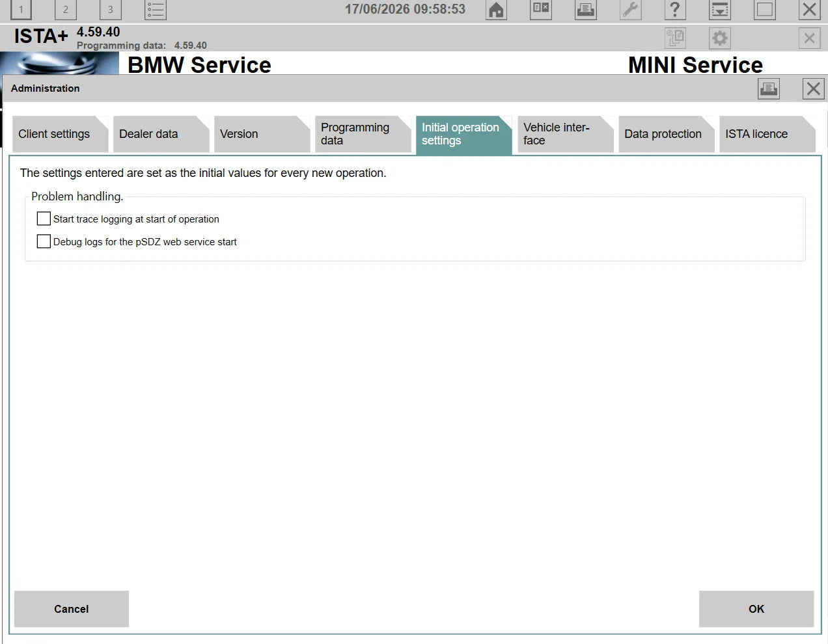
Task: Click the dropdown window icon in top bar
Action: [x=720, y=9]
